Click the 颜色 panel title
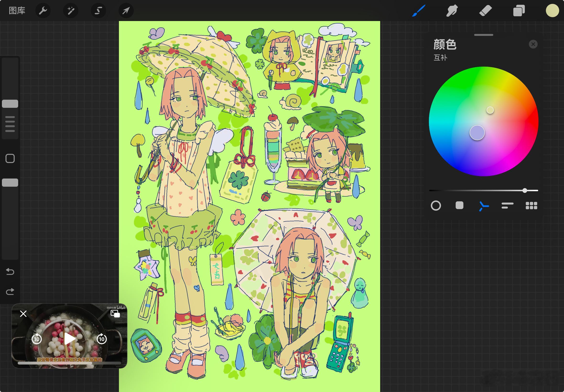 pos(445,44)
